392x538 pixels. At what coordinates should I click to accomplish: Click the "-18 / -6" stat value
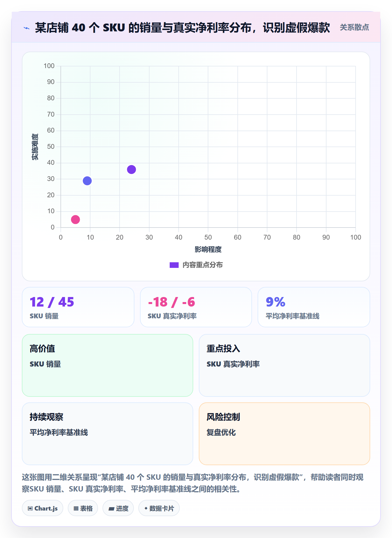pyautogui.click(x=171, y=302)
